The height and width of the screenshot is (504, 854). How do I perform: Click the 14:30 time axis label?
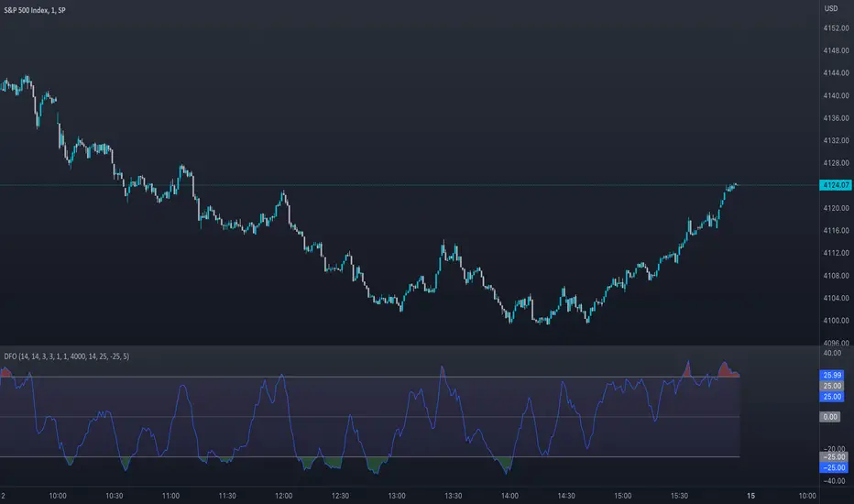(x=566, y=495)
